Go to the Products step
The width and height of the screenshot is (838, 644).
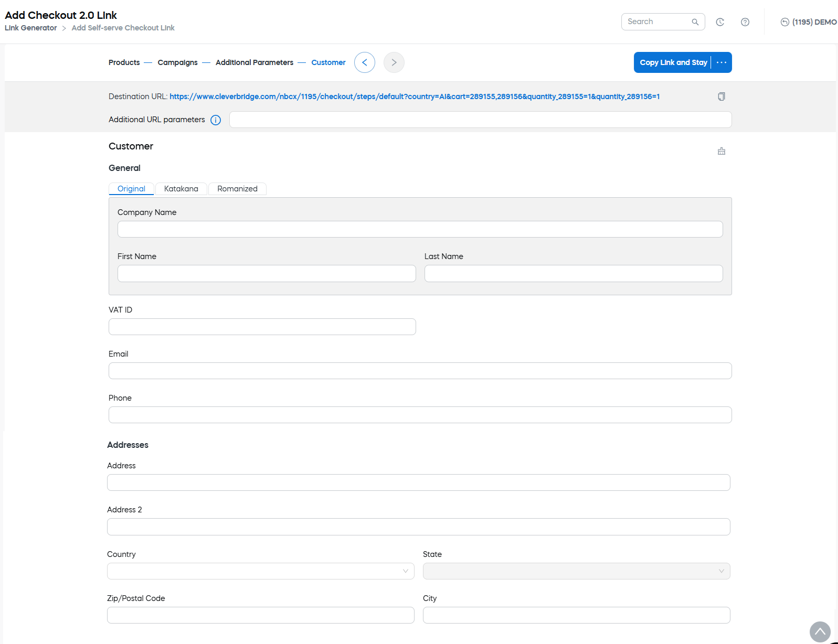click(x=124, y=62)
